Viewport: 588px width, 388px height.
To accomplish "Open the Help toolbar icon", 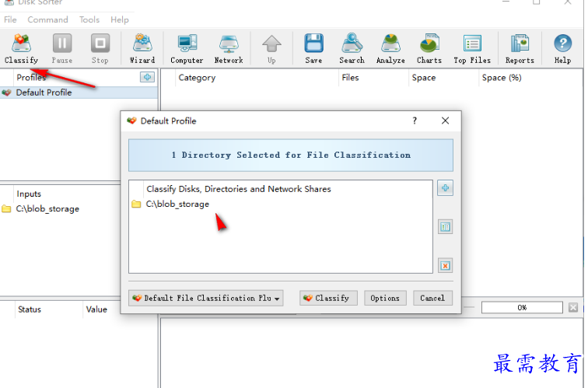I will point(563,49).
